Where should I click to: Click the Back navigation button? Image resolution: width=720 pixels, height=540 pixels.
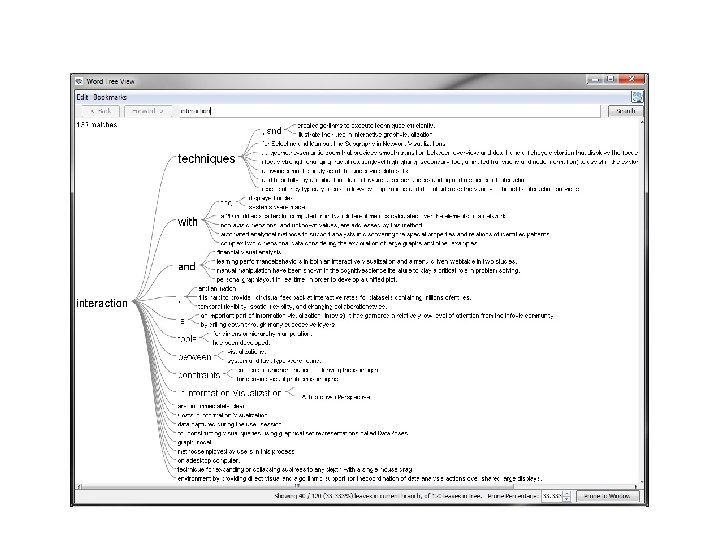tap(100, 111)
